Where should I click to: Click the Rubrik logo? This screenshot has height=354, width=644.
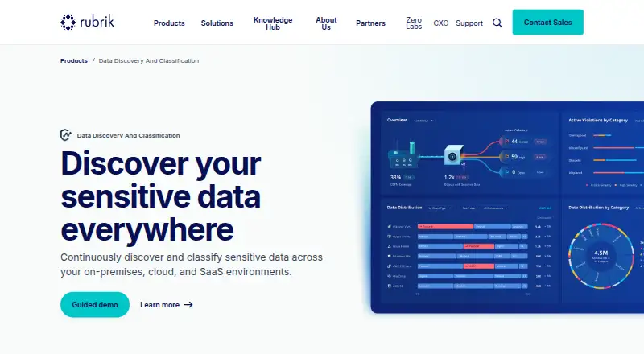click(87, 23)
